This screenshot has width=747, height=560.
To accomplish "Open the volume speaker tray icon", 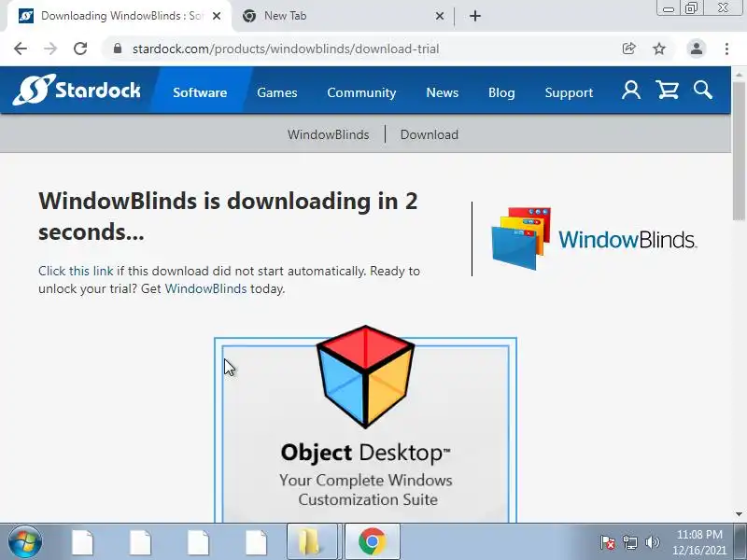I will click(x=652, y=542).
